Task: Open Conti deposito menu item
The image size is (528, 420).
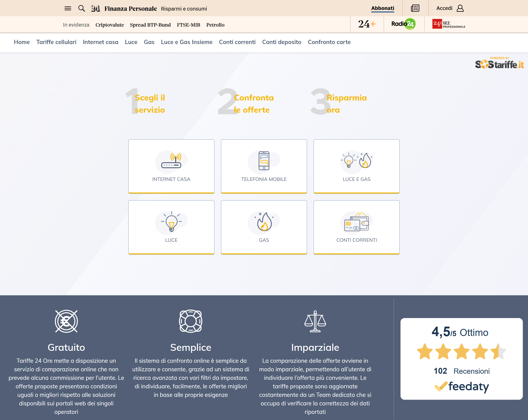Action: tap(281, 42)
